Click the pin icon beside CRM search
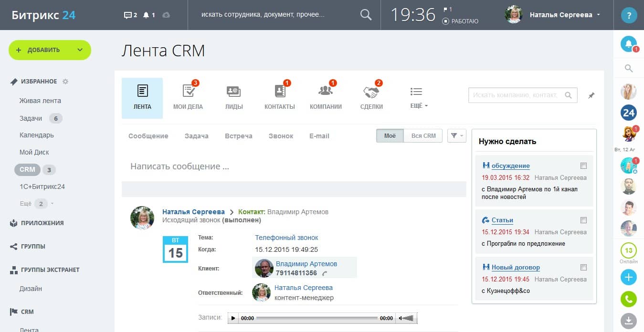Screen dimensions: 644x332 (x=591, y=95)
